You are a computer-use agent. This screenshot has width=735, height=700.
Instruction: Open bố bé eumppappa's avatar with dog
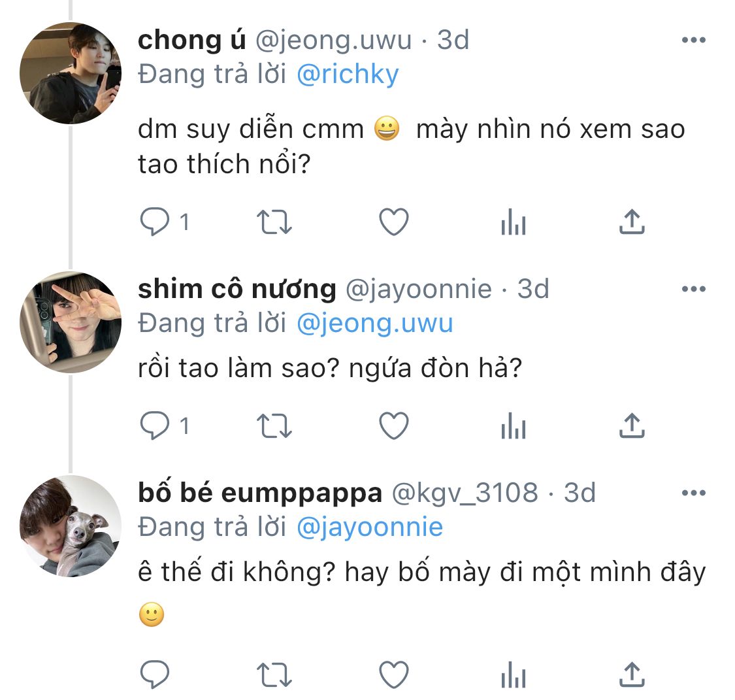tap(71, 525)
